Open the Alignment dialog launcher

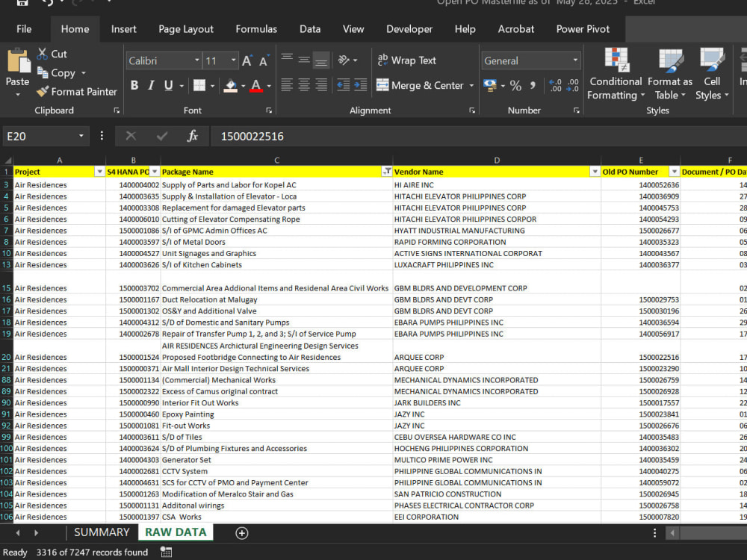pos(472,111)
